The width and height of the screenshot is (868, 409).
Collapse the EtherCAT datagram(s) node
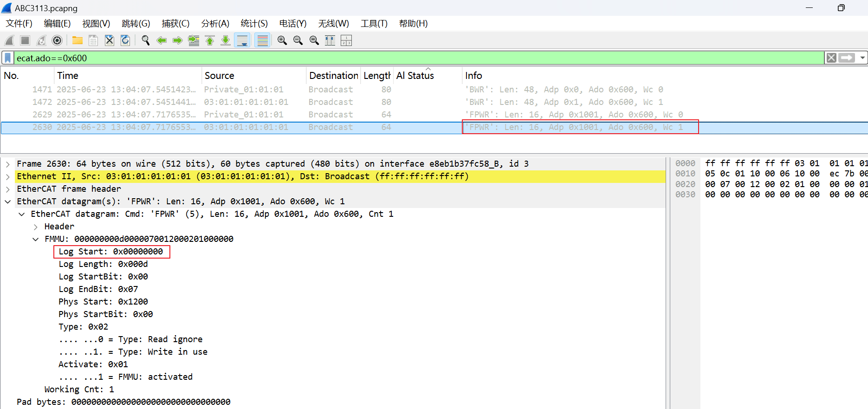[8, 201]
